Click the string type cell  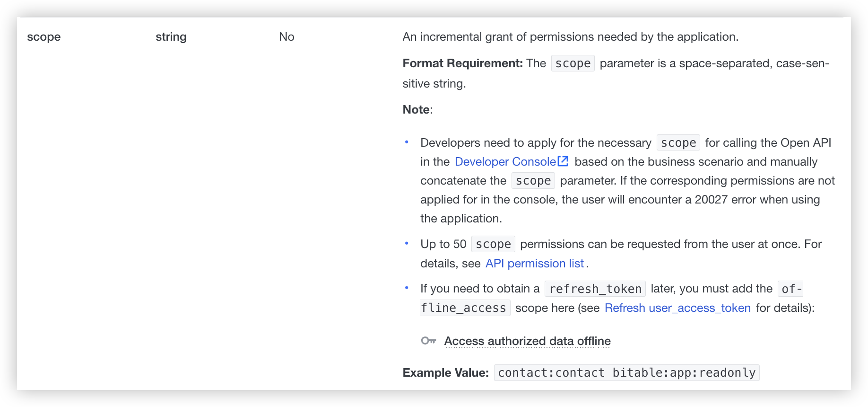pyautogui.click(x=171, y=37)
